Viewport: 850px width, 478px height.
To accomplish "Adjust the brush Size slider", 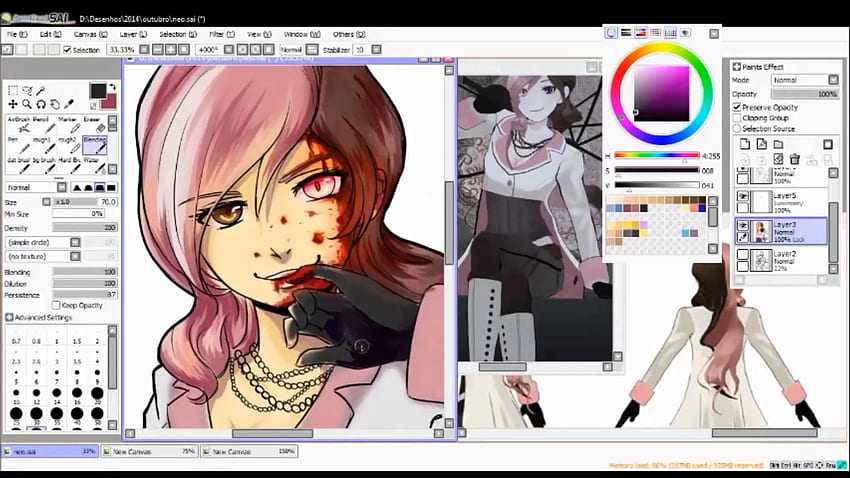I will (85, 202).
